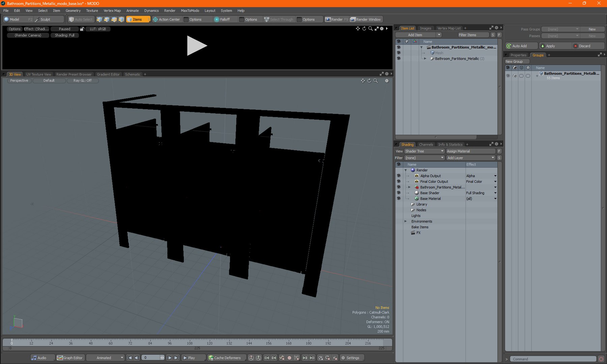This screenshot has width=607, height=364.
Task: Toggle visibility of the group in Groups panel
Action: pyautogui.click(x=508, y=76)
